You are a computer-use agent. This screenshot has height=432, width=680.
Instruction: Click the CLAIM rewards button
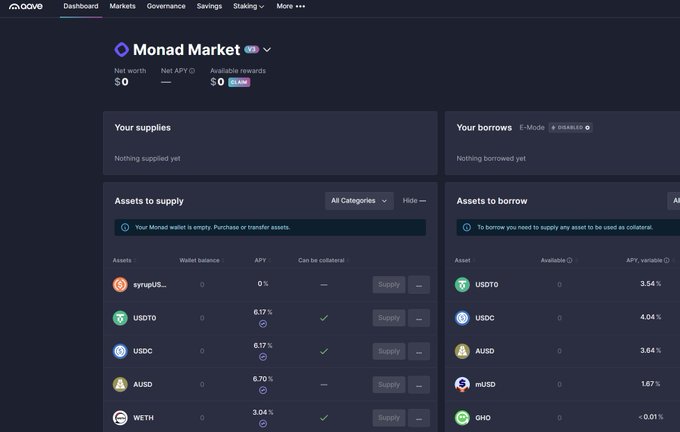point(239,82)
